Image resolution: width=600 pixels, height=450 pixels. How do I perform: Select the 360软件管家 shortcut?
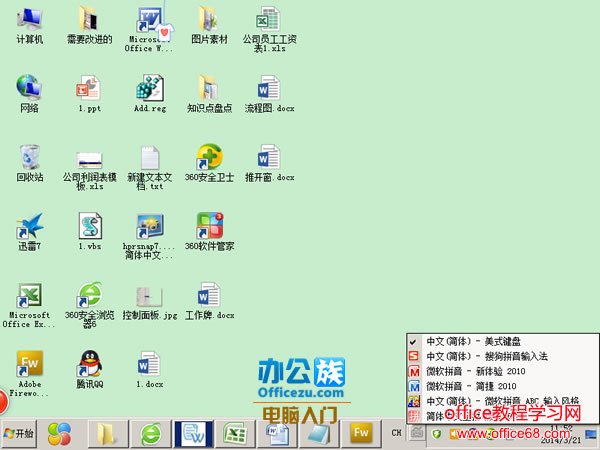(x=209, y=232)
